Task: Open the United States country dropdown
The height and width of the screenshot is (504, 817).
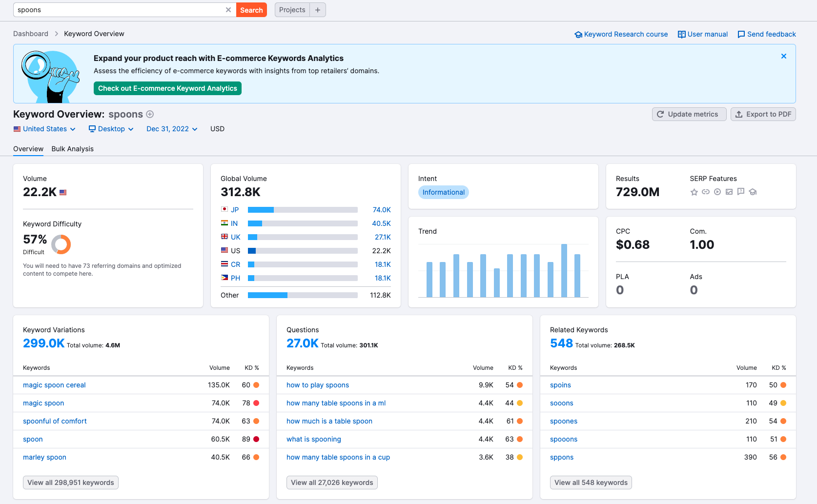Action: [x=44, y=129]
